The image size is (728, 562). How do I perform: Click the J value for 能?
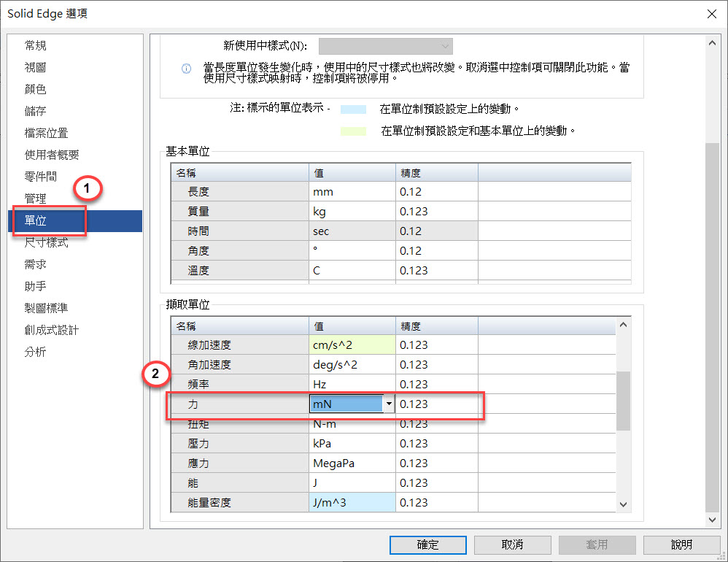coord(352,483)
